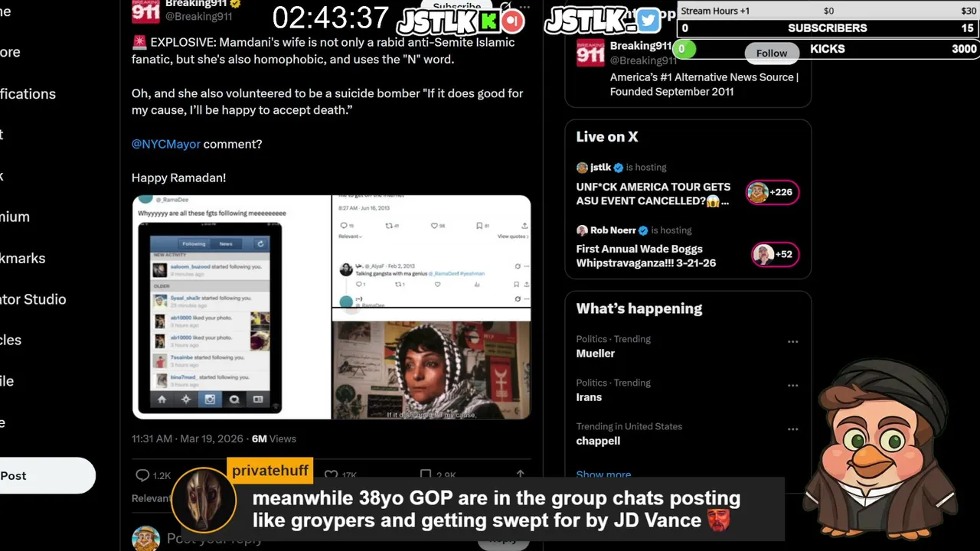Click the What's happening heading
The width and height of the screenshot is (980, 551).
click(639, 308)
